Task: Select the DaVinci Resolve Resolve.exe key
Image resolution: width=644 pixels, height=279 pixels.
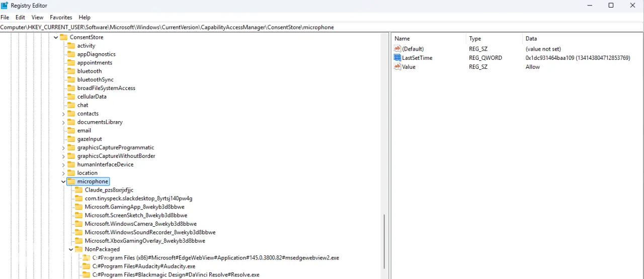Action: point(176,274)
